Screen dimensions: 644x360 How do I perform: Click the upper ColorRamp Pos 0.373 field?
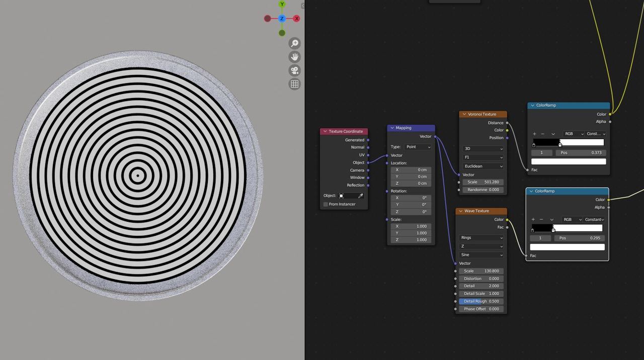tap(581, 152)
